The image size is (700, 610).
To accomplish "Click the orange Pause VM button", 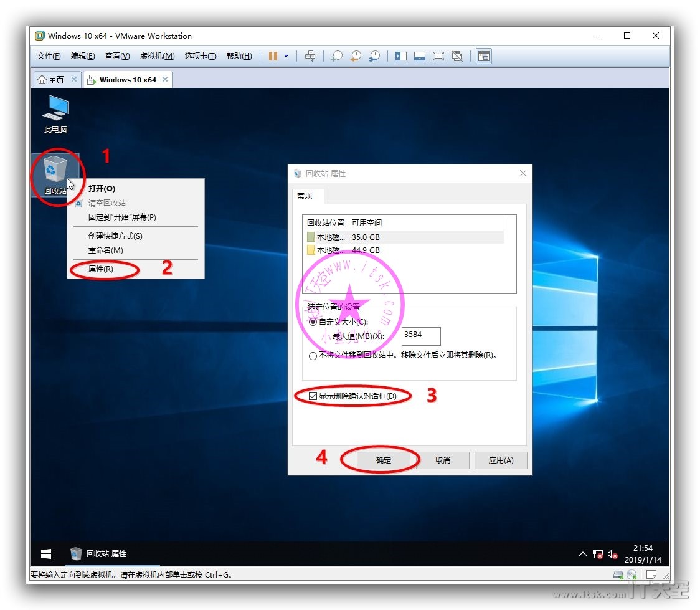I will (x=273, y=56).
